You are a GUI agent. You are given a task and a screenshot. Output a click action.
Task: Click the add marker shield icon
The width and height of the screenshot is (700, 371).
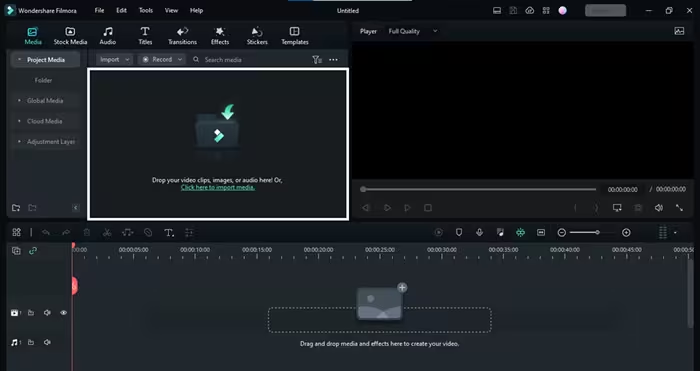pyautogui.click(x=458, y=232)
